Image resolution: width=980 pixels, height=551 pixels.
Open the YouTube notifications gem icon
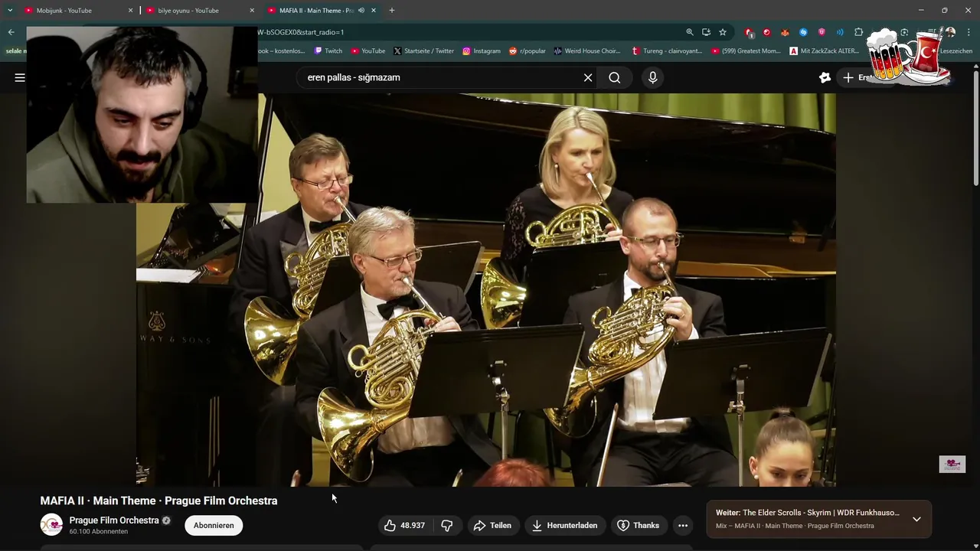coord(825,77)
